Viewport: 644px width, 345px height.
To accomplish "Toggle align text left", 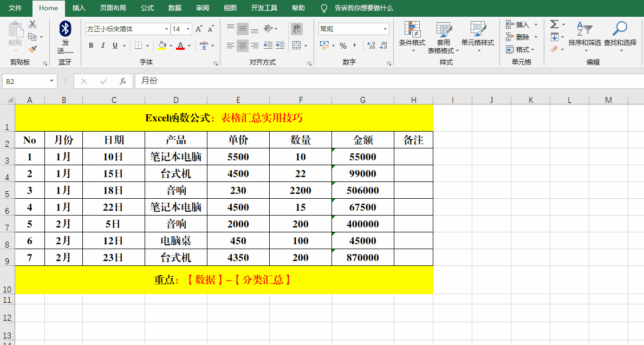I will point(231,45).
